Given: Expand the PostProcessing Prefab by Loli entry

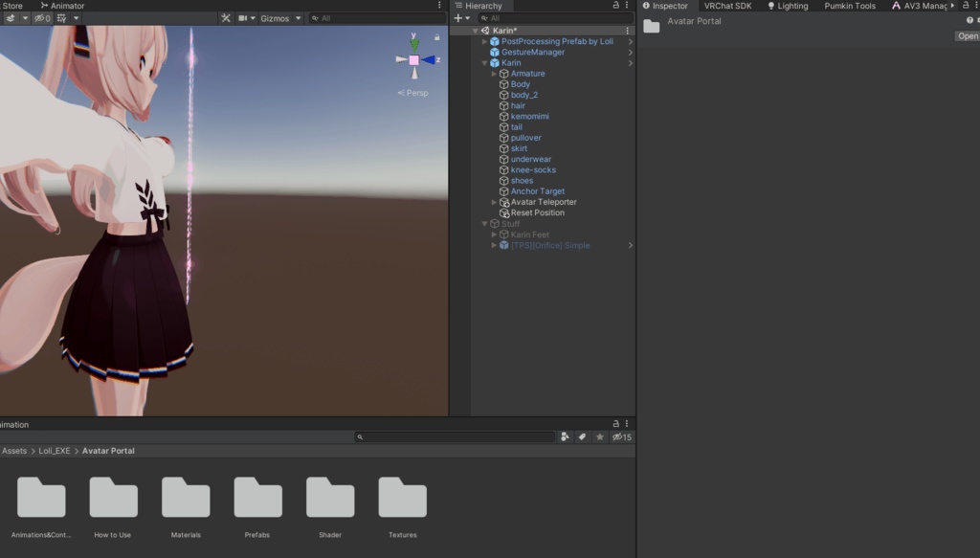Looking at the screenshot, I should pos(485,41).
